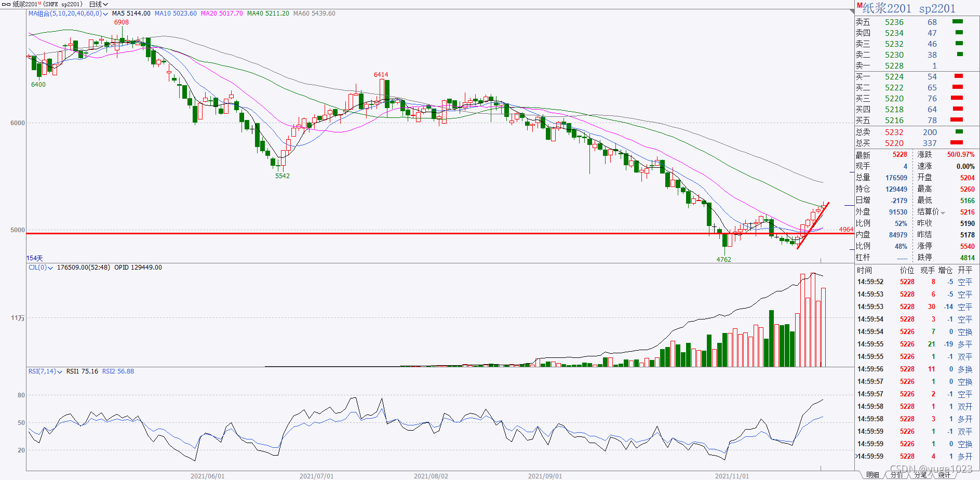The image size is (980, 480).
Task: Click the 2021/11/01 date axis label
Action: [732, 476]
